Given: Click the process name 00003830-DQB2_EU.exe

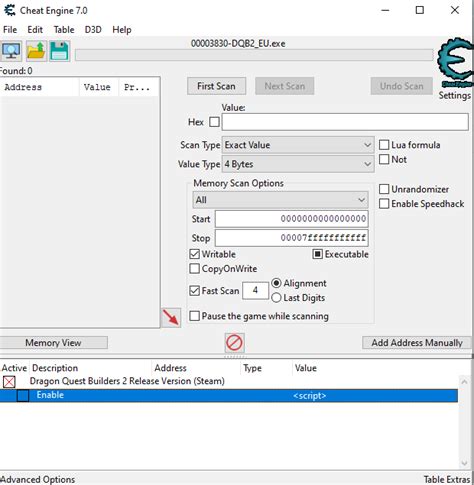Looking at the screenshot, I should pos(238,44).
